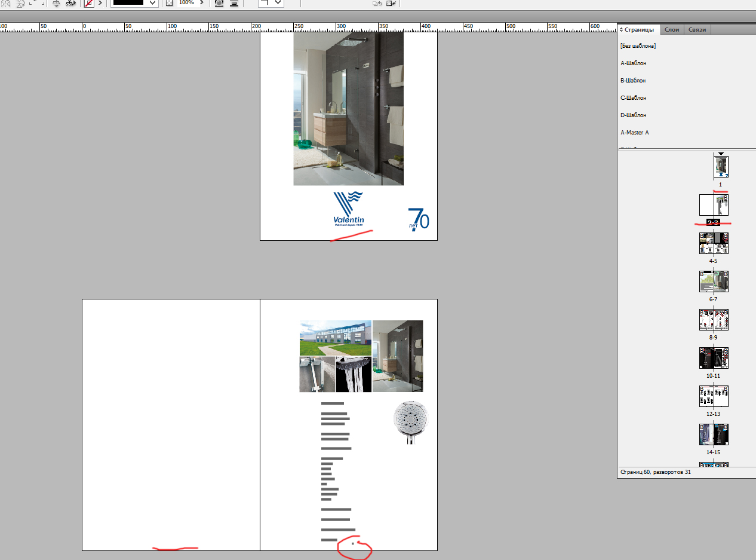Select page 1 thumbnail in Pages panel
The image size is (756, 560).
[x=721, y=167]
